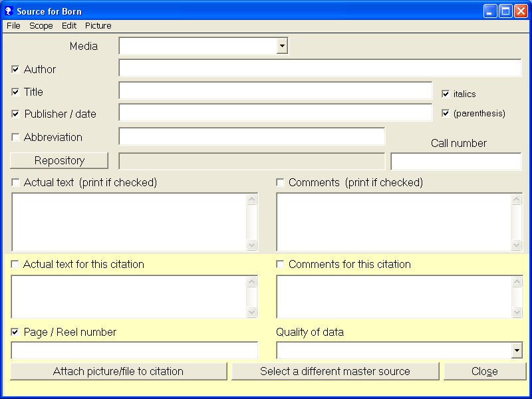Click up arrow of citation Comments scrollbar
The width and height of the screenshot is (532, 399).
click(517, 281)
